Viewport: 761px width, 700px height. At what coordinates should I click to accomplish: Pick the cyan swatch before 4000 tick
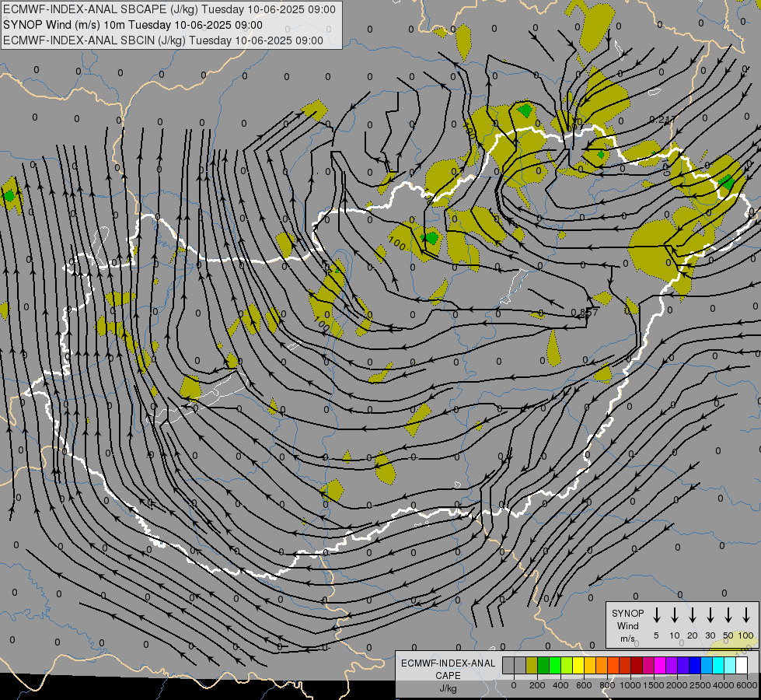pos(718,665)
